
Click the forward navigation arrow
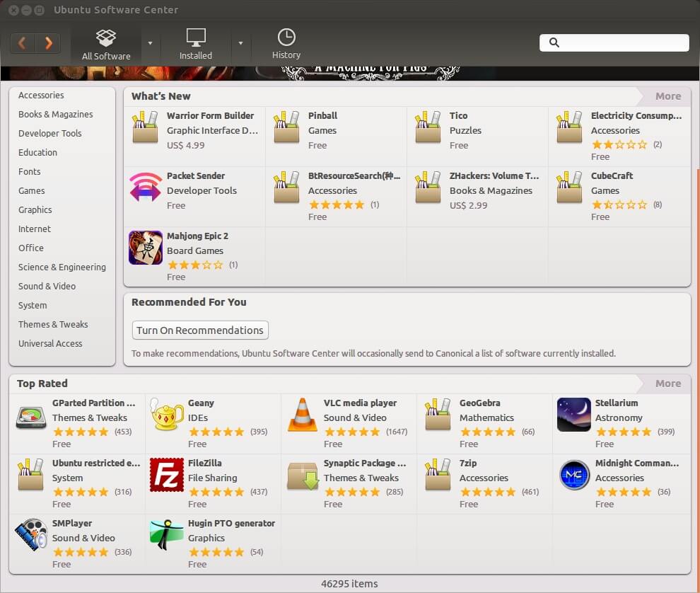[x=48, y=42]
